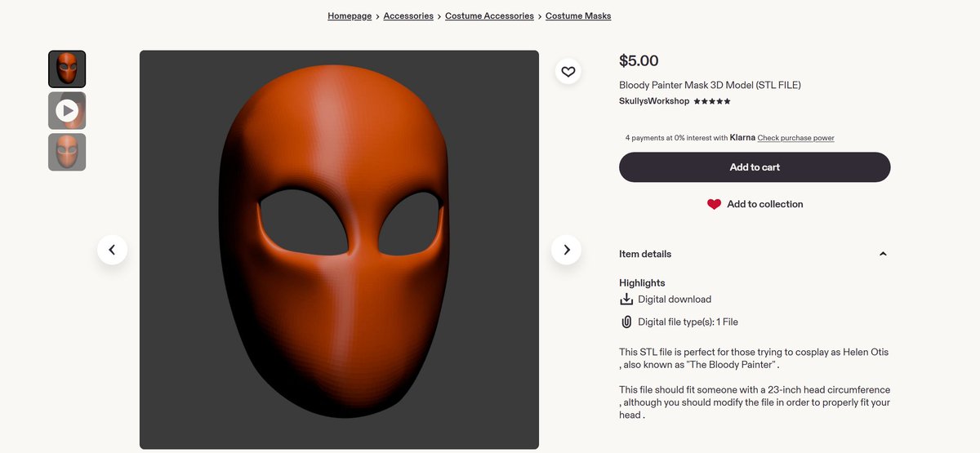Go to the previous product image
This screenshot has width=980, height=453.
112,250
